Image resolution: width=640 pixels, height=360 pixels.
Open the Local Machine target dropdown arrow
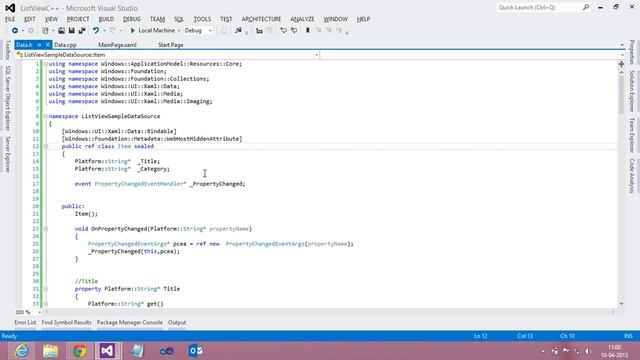179,31
